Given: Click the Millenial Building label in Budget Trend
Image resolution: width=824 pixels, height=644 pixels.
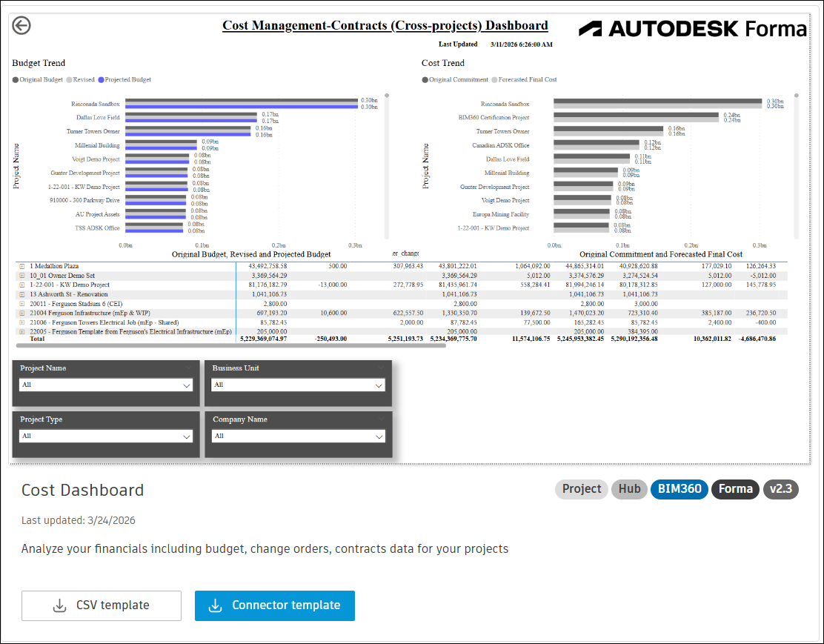Looking at the screenshot, I should coord(97,146).
